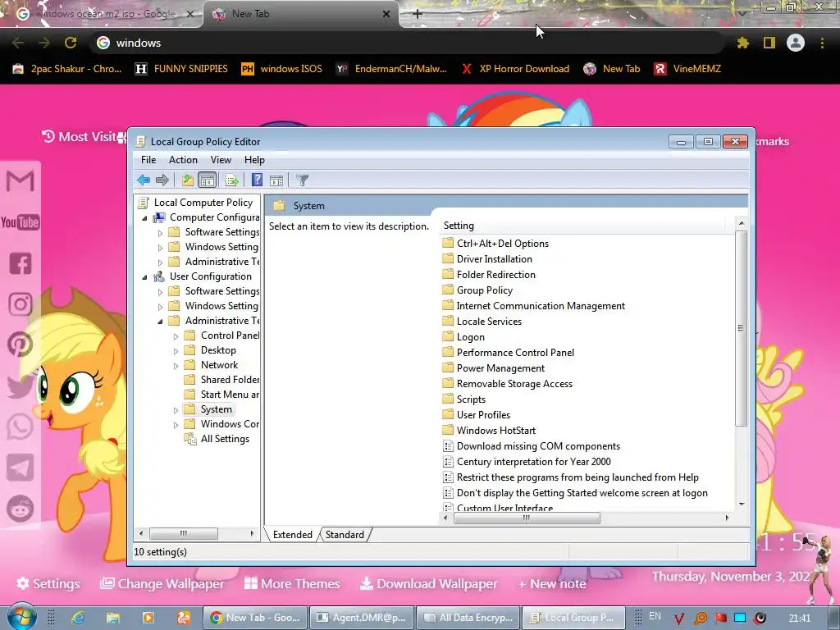Toggle the Show/Hide Action Pane icon
The height and width of the screenshot is (630, 840).
(276, 180)
